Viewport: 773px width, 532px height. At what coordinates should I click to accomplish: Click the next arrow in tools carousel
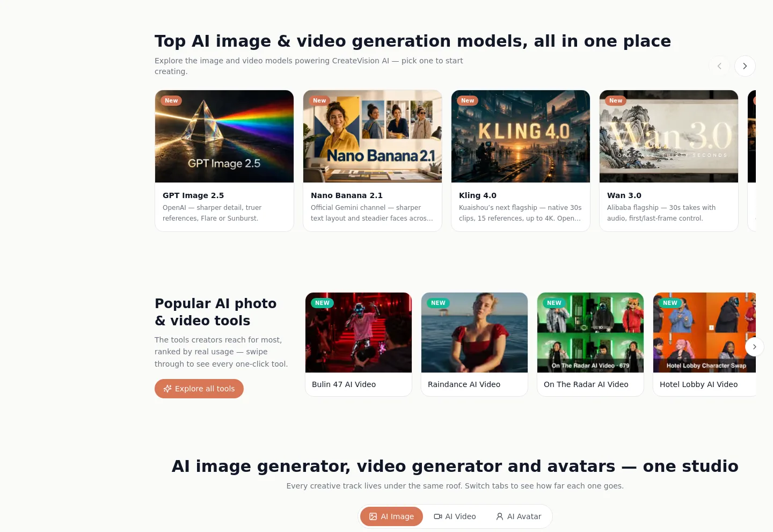click(754, 347)
